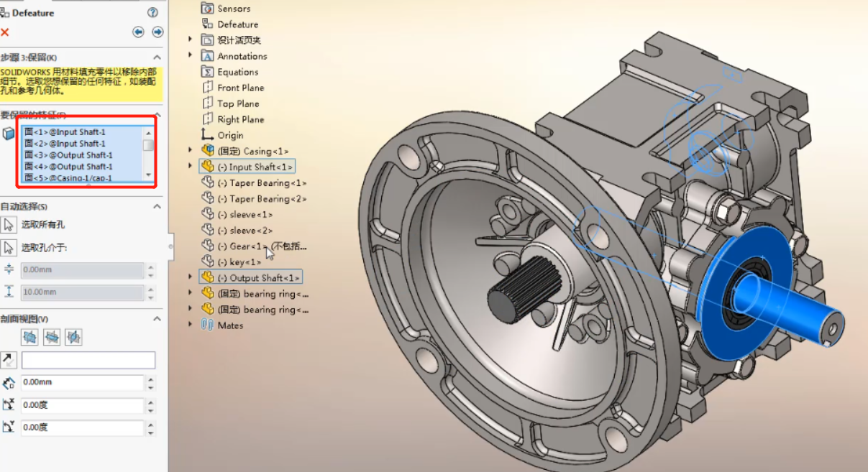Select face<3>@Output Shaft-1 in keep list
The width and height of the screenshot is (868, 472).
click(x=69, y=155)
